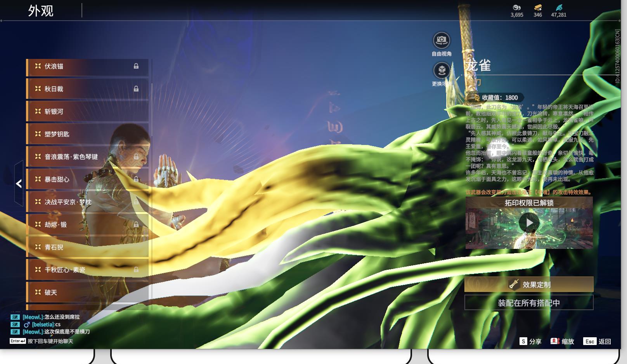This screenshot has width=627, height=364.
Task: Open the free camera view icon
Action: coord(441,40)
